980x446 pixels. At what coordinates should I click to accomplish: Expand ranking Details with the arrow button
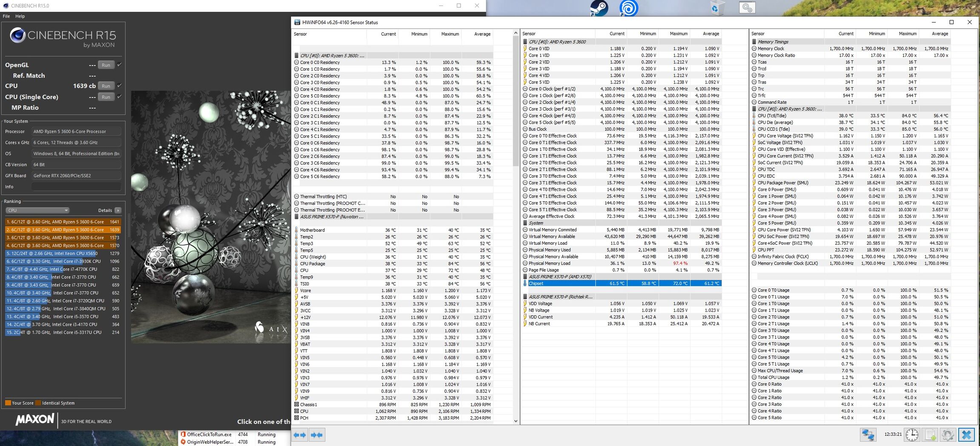tap(118, 210)
